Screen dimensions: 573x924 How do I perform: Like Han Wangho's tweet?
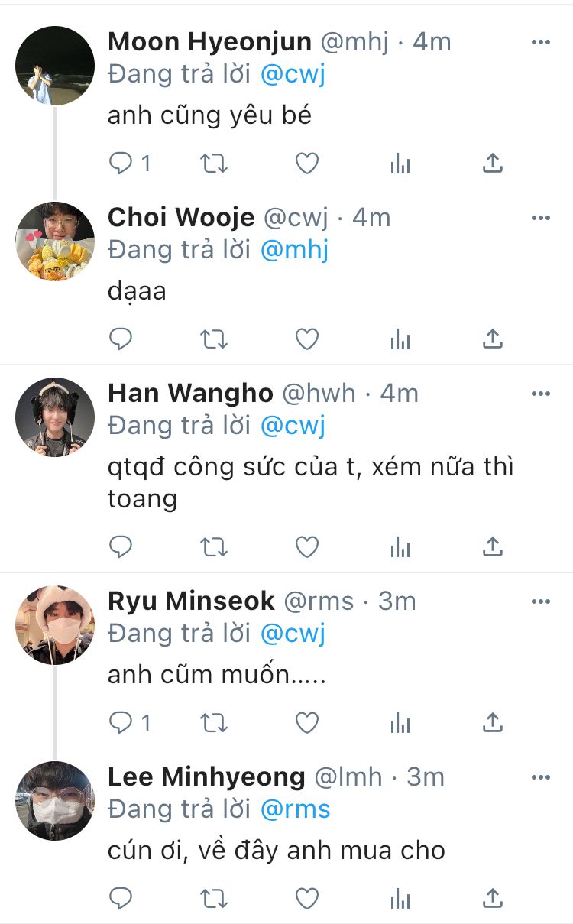(307, 547)
